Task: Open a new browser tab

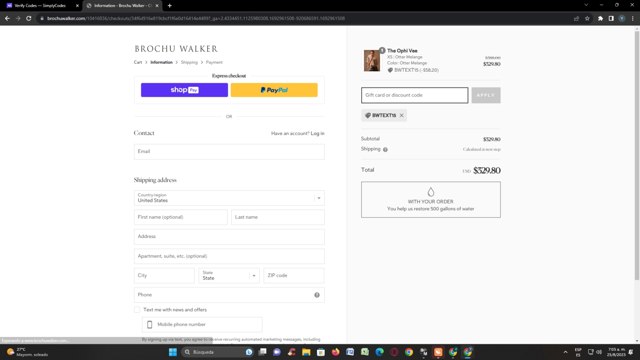Action: pos(169,6)
